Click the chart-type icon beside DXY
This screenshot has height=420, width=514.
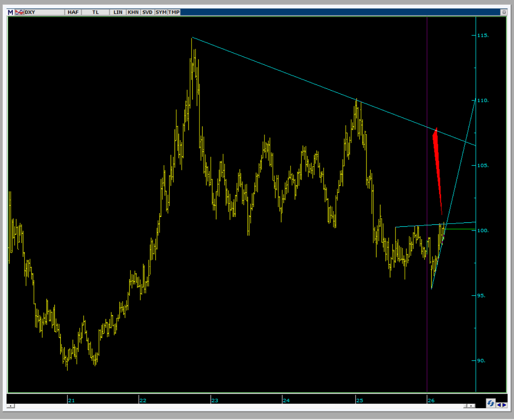19,12
